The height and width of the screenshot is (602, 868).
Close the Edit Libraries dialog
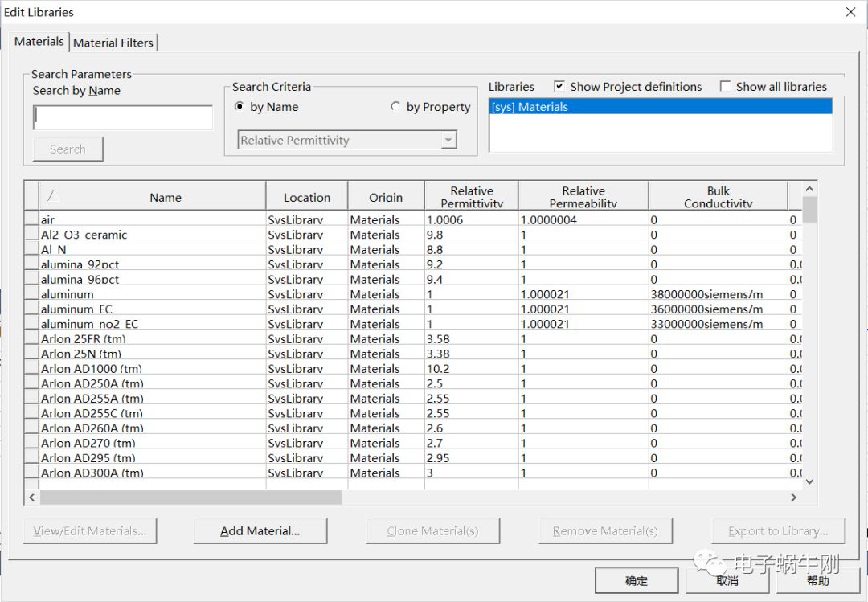[x=850, y=12]
